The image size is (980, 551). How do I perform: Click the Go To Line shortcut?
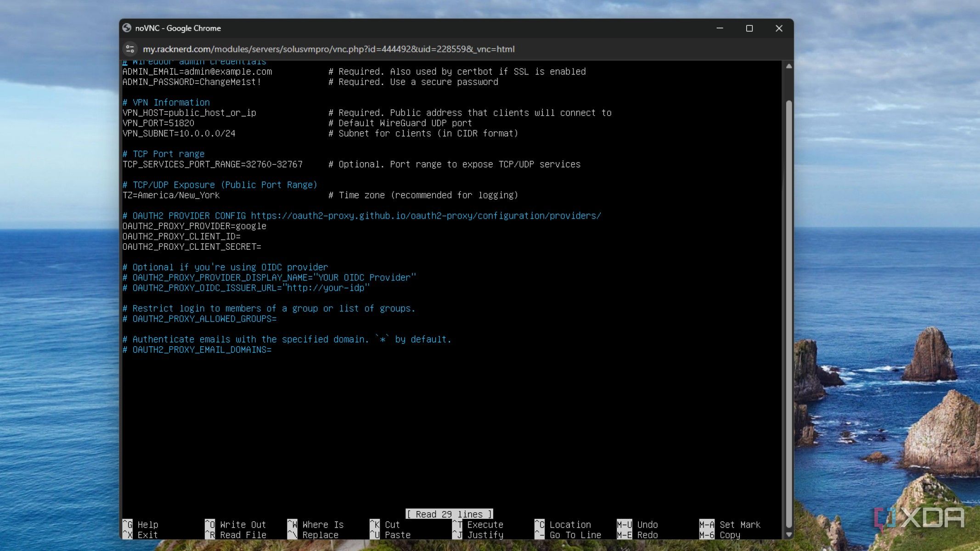(568, 535)
